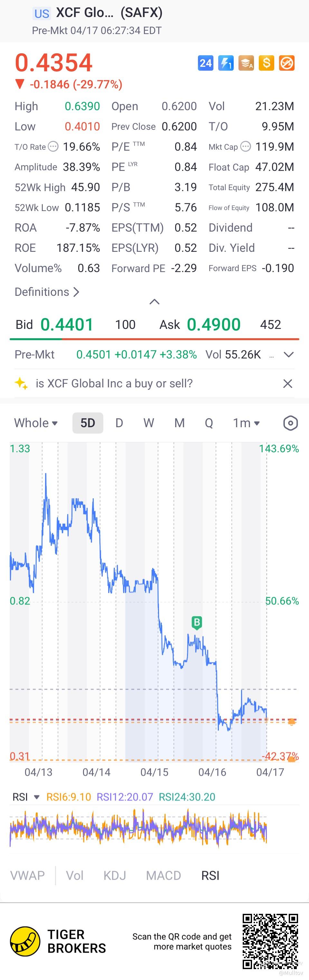Select the 5D chart period
The width and height of the screenshot is (309, 980).
[x=88, y=423]
